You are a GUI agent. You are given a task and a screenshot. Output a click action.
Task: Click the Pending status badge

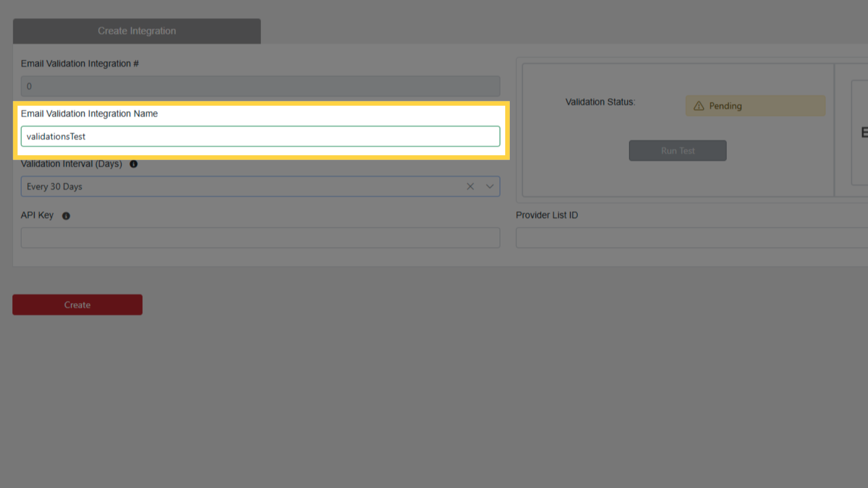click(755, 106)
